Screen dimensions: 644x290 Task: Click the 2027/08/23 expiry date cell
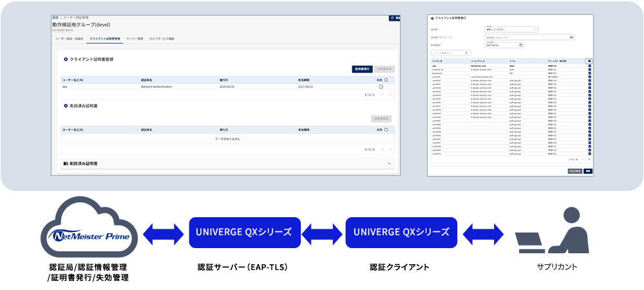(x=306, y=86)
